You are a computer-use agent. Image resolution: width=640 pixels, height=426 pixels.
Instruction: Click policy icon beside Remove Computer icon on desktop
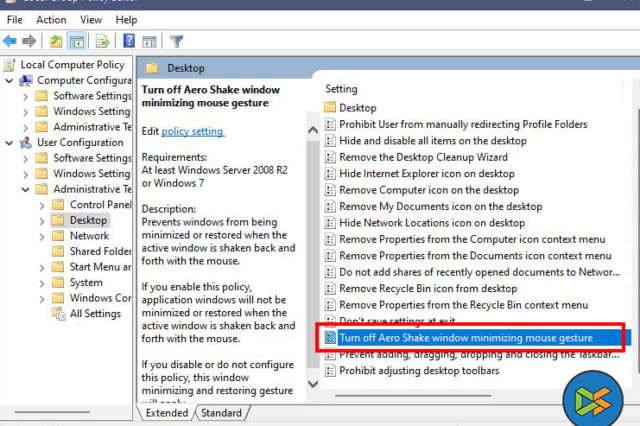pyautogui.click(x=330, y=190)
